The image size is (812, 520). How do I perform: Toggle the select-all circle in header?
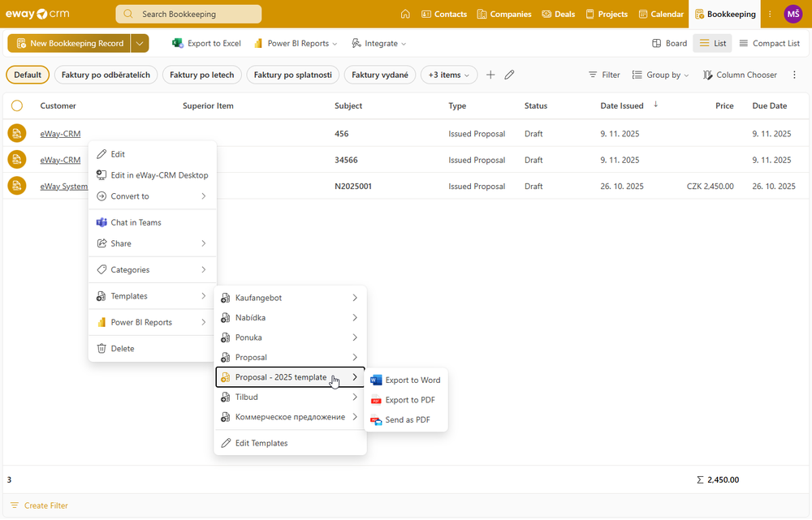17,105
